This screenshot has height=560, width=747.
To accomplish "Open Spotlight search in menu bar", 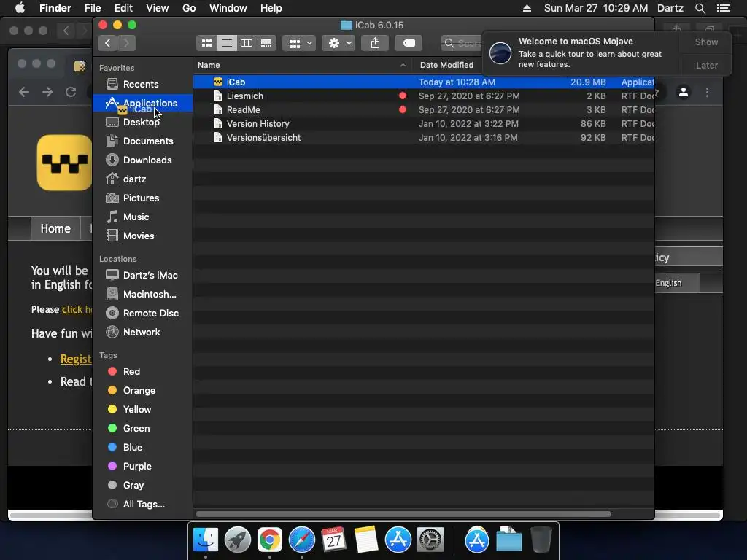I will (x=700, y=8).
